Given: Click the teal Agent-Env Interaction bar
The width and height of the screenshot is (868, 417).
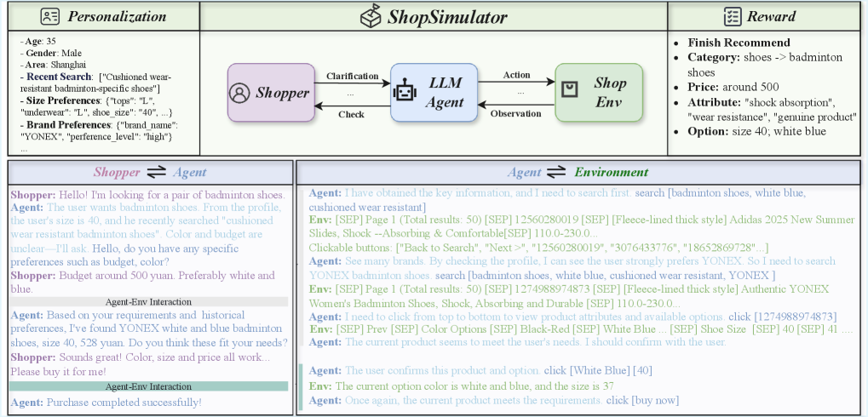Looking at the screenshot, I should click(x=148, y=386).
